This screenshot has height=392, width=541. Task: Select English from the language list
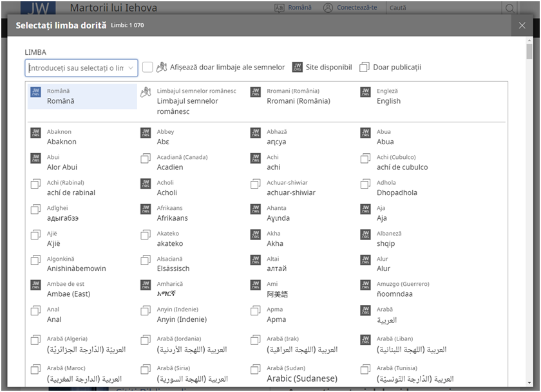[389, 97]
